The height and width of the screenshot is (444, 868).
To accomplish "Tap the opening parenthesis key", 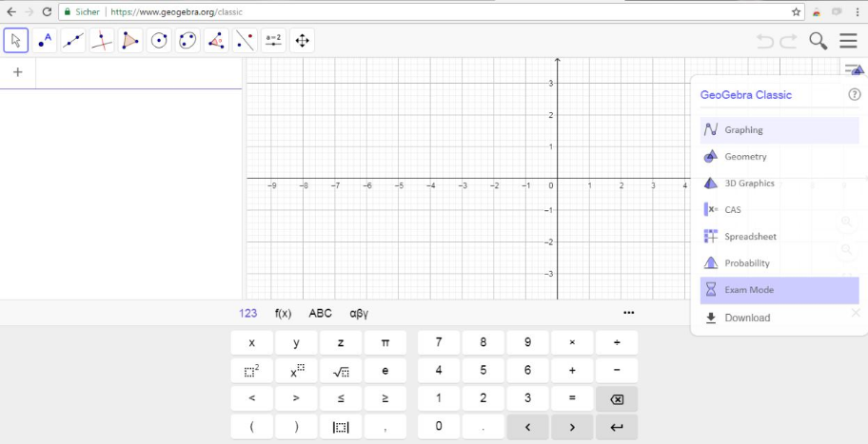I will tap(252, 427).
